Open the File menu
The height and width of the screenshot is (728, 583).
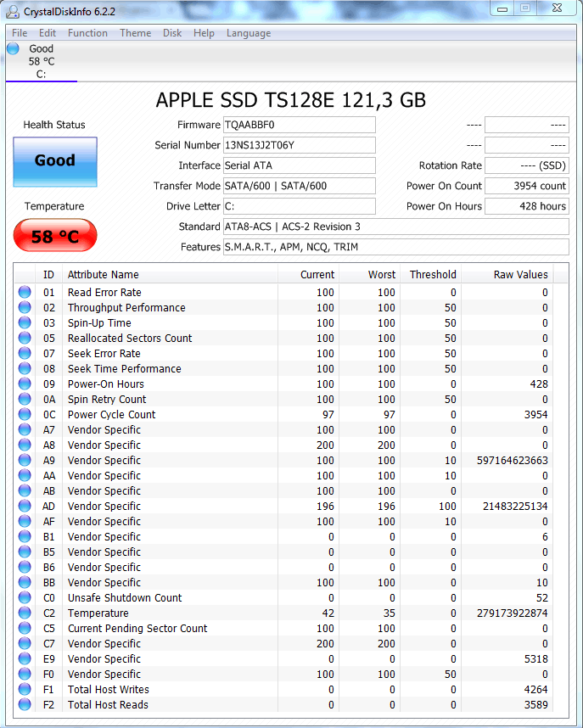tap(19, 33)
